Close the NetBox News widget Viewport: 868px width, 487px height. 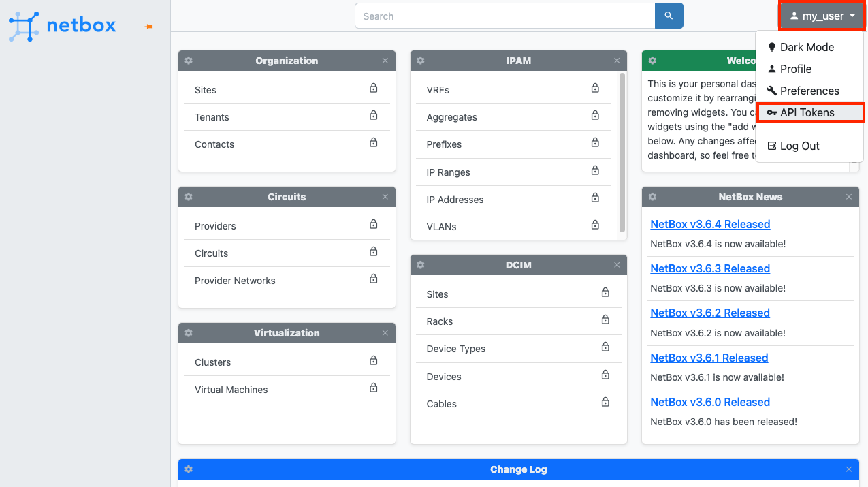[849, 197]
